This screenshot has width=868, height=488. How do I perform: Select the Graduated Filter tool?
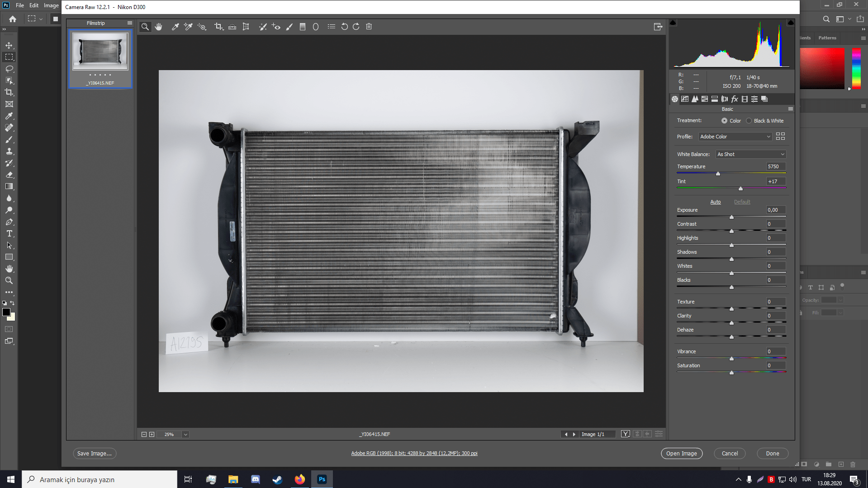click(x=303, y=27)
